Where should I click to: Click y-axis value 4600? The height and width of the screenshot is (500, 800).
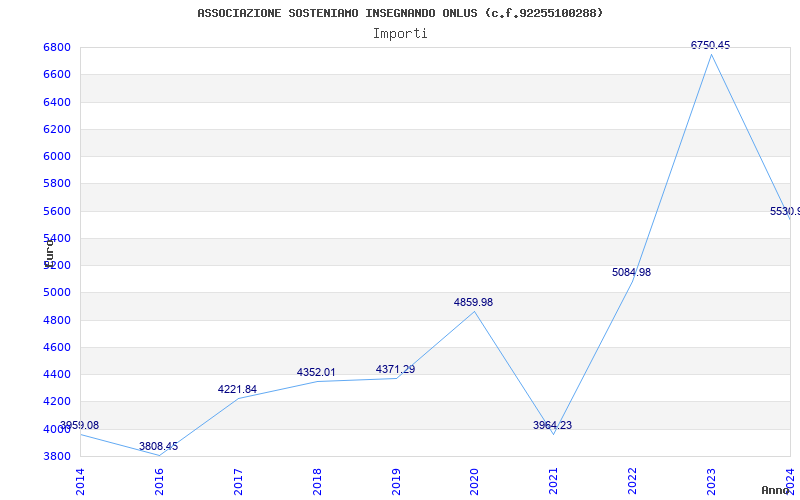[57, 347]
